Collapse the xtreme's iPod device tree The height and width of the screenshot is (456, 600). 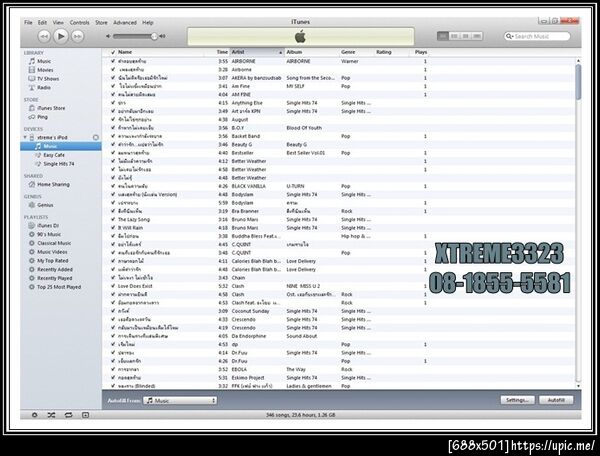click(x=25, y=137)
